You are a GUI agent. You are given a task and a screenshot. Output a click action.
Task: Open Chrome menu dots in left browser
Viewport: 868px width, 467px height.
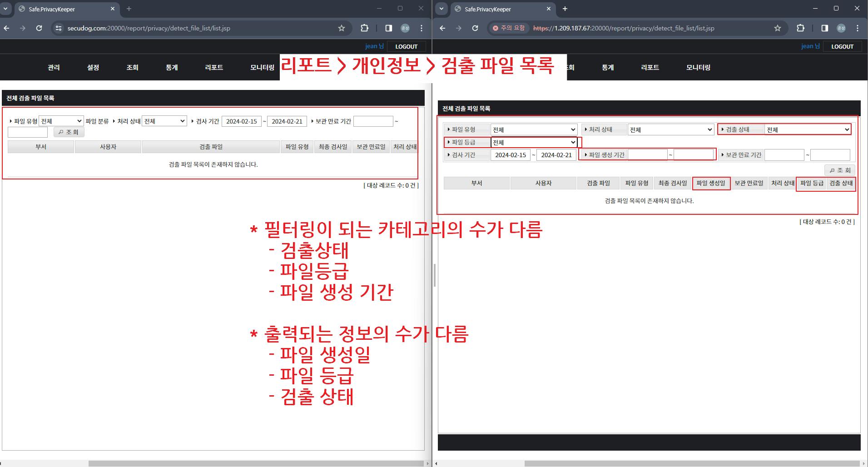422,28
